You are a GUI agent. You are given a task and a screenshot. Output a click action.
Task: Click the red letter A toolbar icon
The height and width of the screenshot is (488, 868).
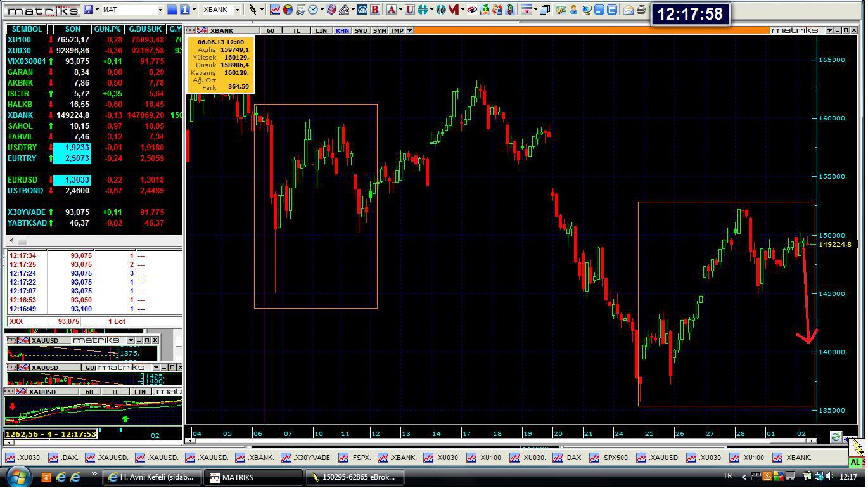tap(391, 10)
